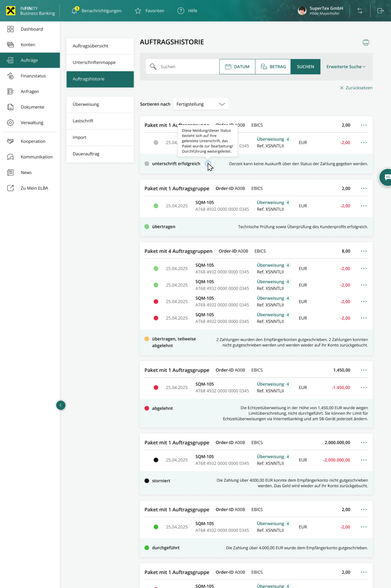Open the floating chat bubble icon
The image size is (391, 588).
tap(387, 177)
